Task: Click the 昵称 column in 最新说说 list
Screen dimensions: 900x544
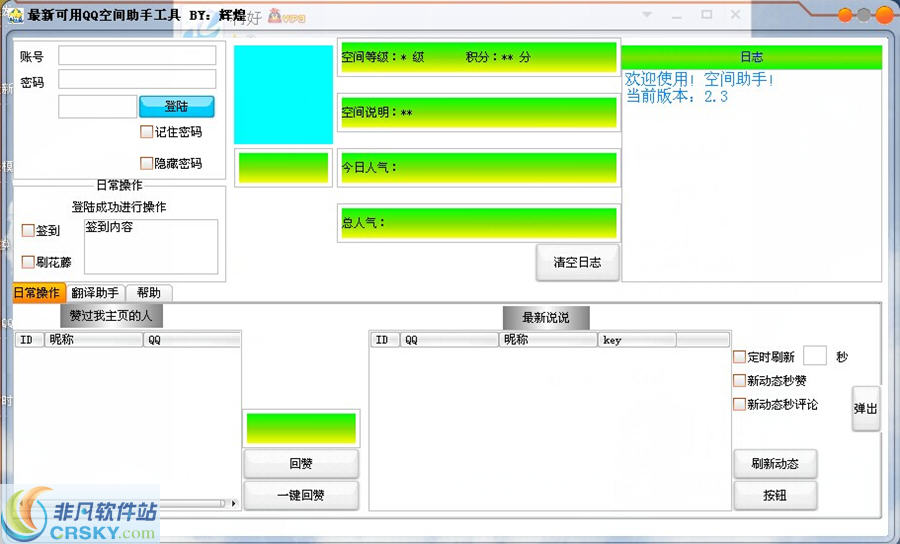Action: pyautogui.click(x=548, y=340)
